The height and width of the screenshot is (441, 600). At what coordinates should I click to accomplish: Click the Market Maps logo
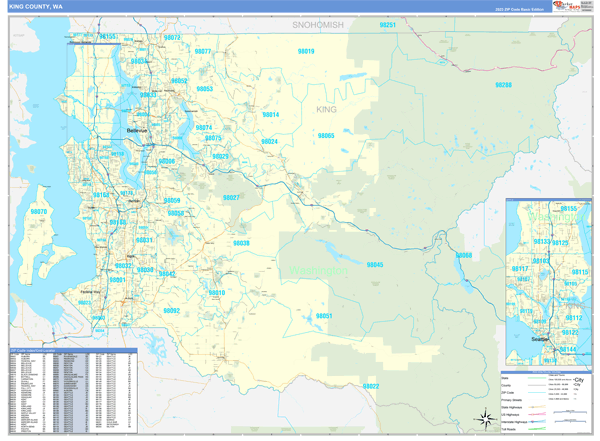pyautogui.click(x=567, y=6)
